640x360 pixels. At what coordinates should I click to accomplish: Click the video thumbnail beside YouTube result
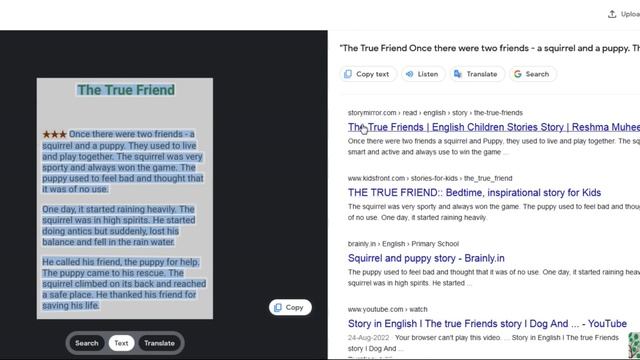tap(634, 345)
